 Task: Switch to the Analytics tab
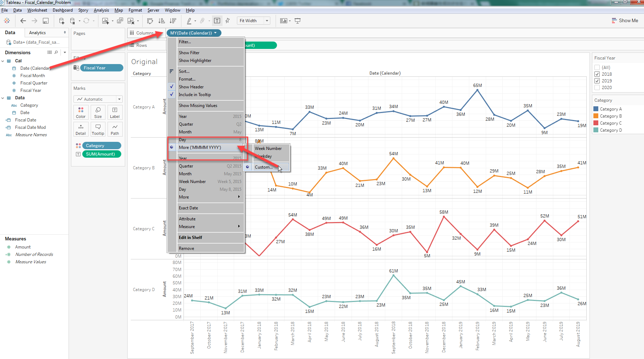37,32
